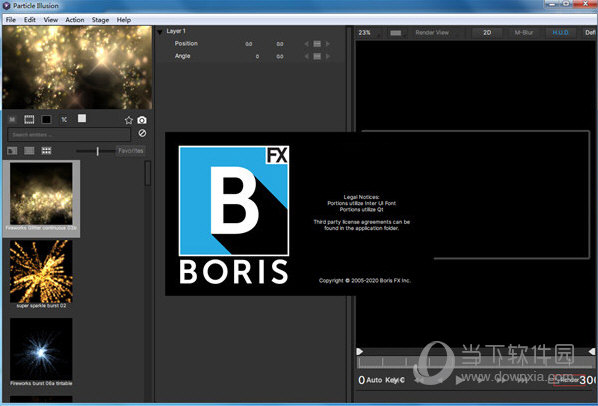Open the Edit menu
Viewport: 598px width, 406px height.
click(x=29, y=20)
